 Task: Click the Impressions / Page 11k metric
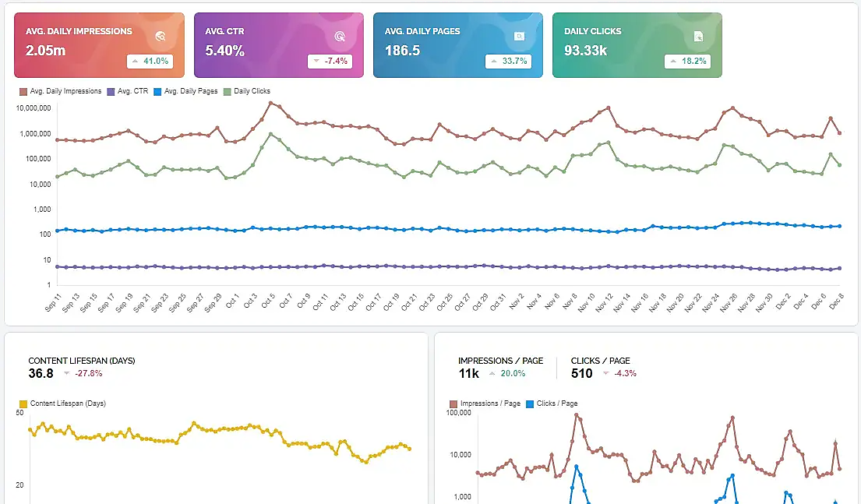470,373
